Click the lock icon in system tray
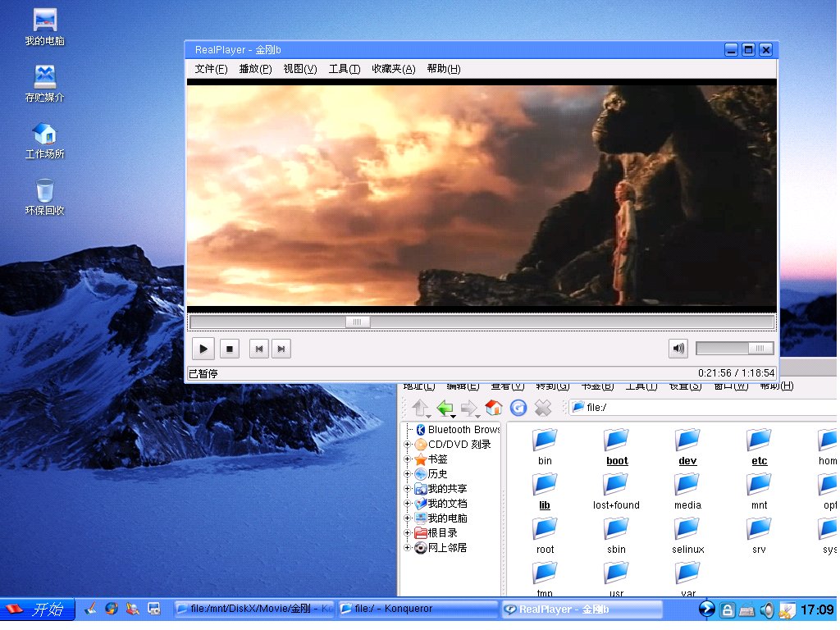The height and width of the screenshot is (630, 840). (x=727, y=609)
